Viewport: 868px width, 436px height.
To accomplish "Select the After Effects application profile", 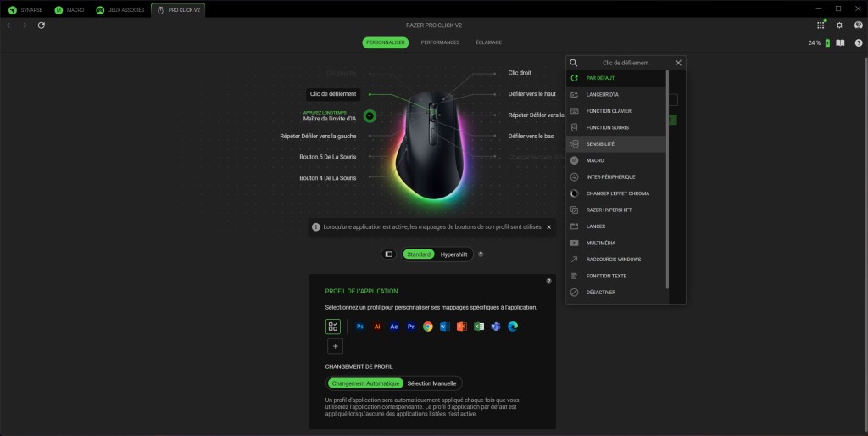I will tap(394, 327).
